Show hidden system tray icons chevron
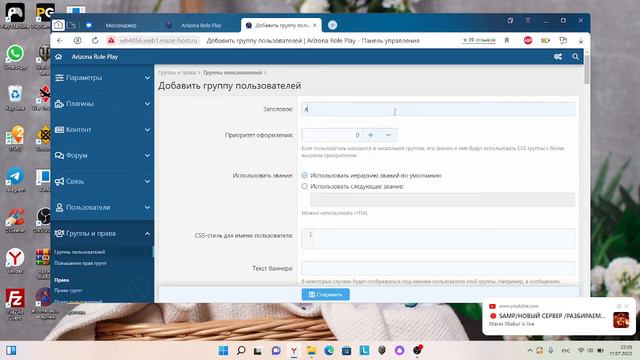The image size is (640, 360). pyautogui.click(x=529, y=350)
